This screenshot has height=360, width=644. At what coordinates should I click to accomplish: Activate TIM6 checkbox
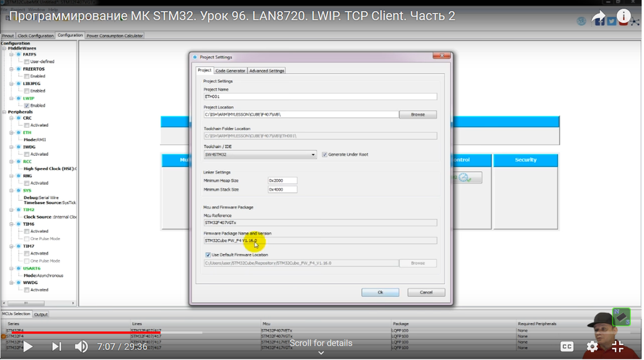[26, 231]
